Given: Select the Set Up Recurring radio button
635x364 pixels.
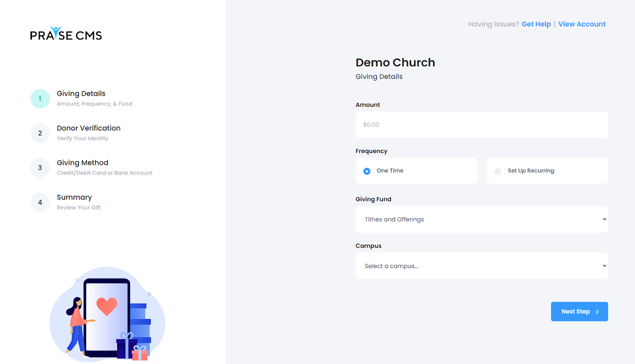Looking at the screenshot, I should pos(498,171).
